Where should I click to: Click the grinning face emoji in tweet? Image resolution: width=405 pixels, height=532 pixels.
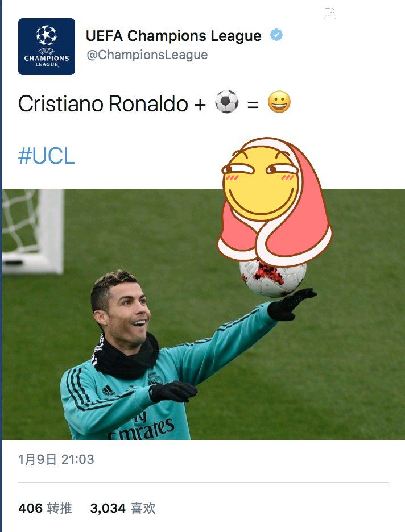[x=279, y=102]
